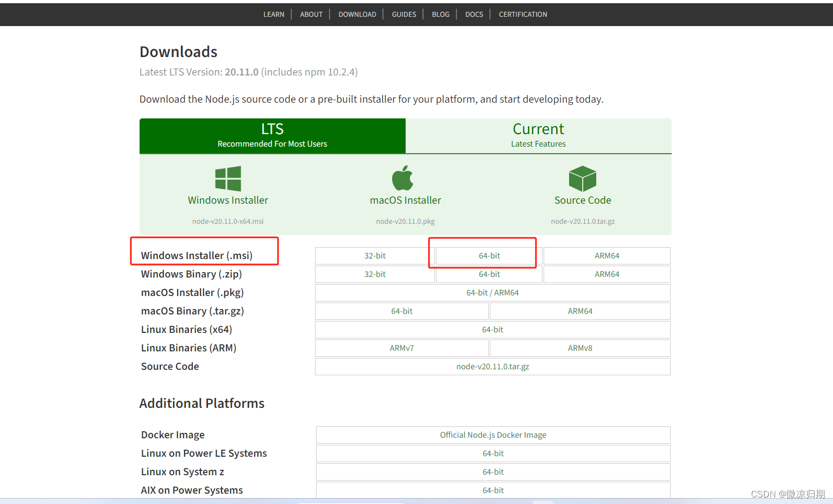Download Windows Installer (.msi) 32-bit
This screenshot has width=833, height=504.
pyautogui.click(x=375, y=256)
